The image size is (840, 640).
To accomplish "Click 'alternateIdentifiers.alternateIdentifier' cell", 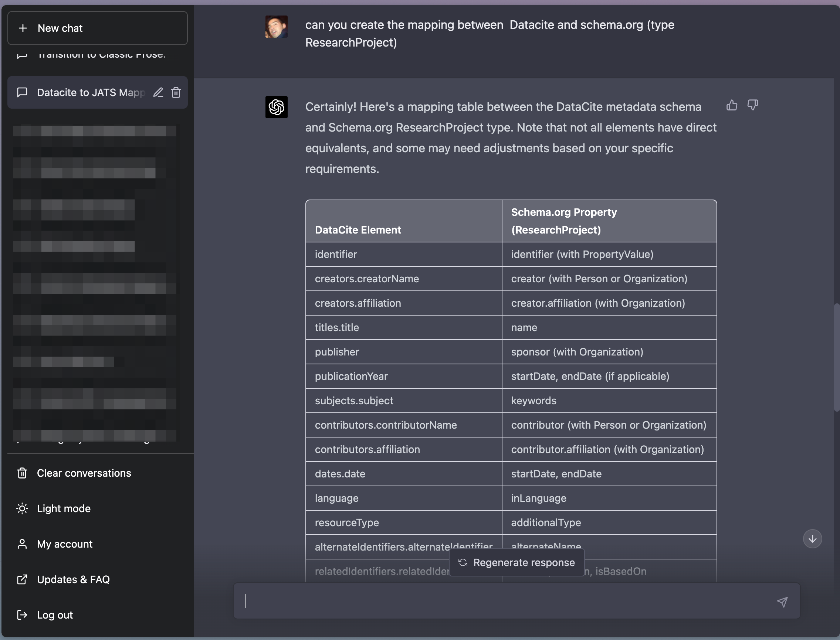I will click(x=404, y=547).
